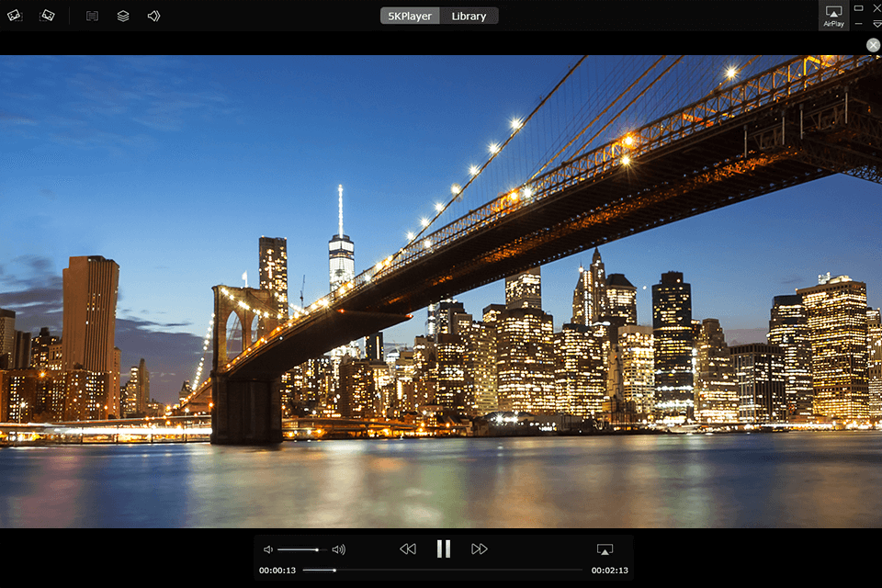Rotate the video clockwise
Screen dimensions: 882x588
[47, 16]
